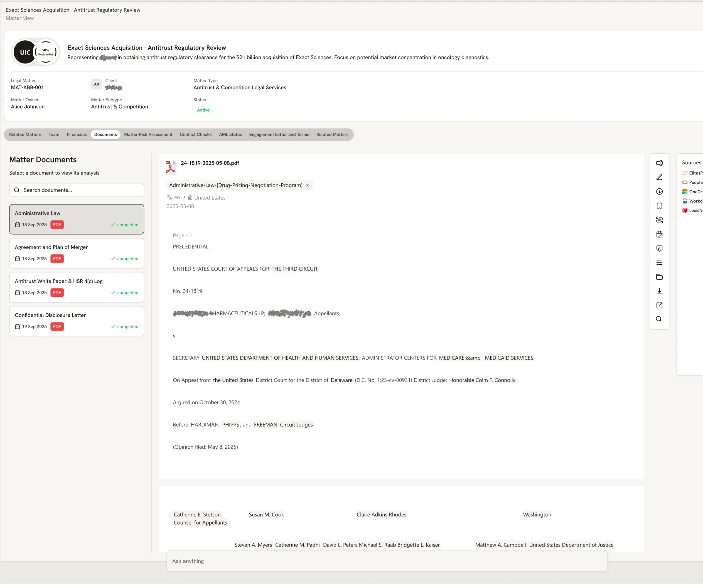Click the highlighted PHIPPS entity
Screen dimensions: 703x588
tap(231, 425)
